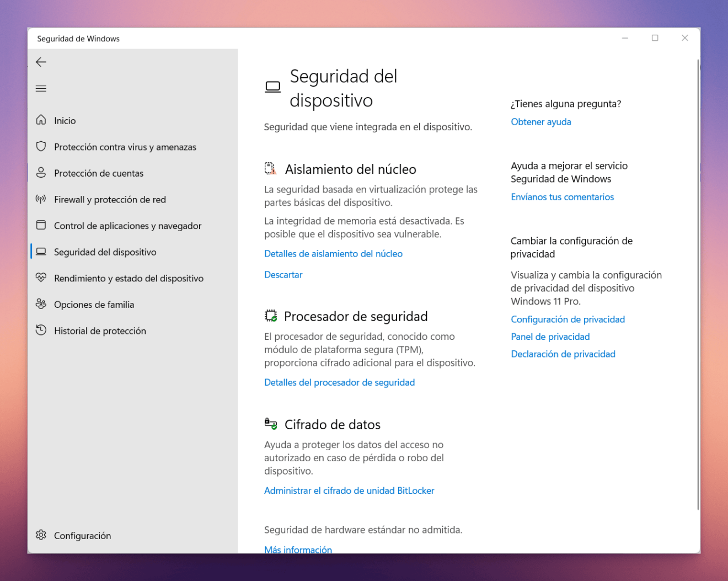Click the hardware estándar no admitida text

coord(363,530)
